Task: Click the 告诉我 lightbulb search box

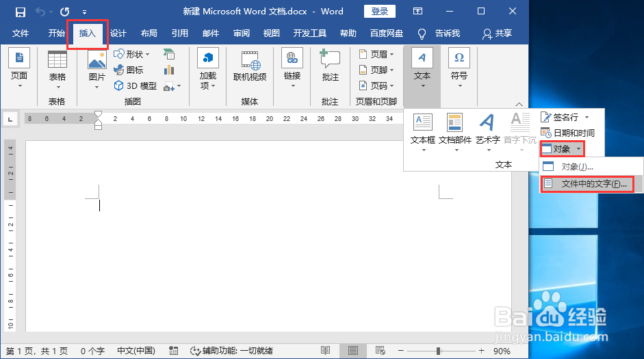Action: pos(439,34)
